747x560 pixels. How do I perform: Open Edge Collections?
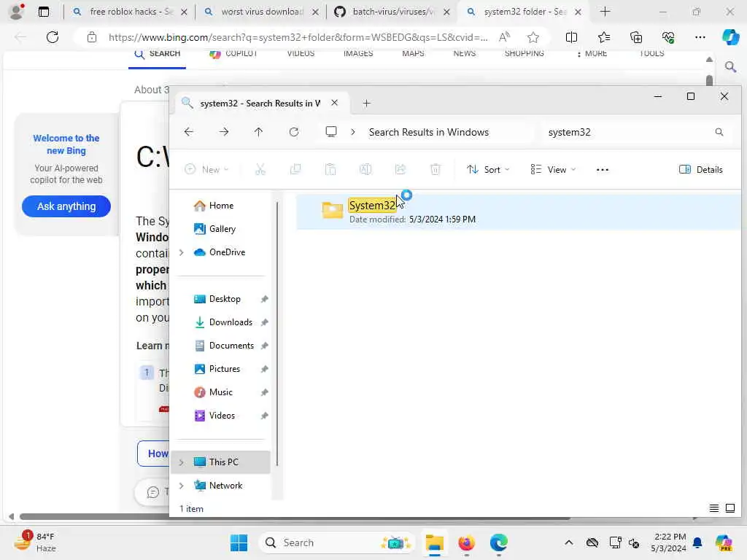coord(636,36)
